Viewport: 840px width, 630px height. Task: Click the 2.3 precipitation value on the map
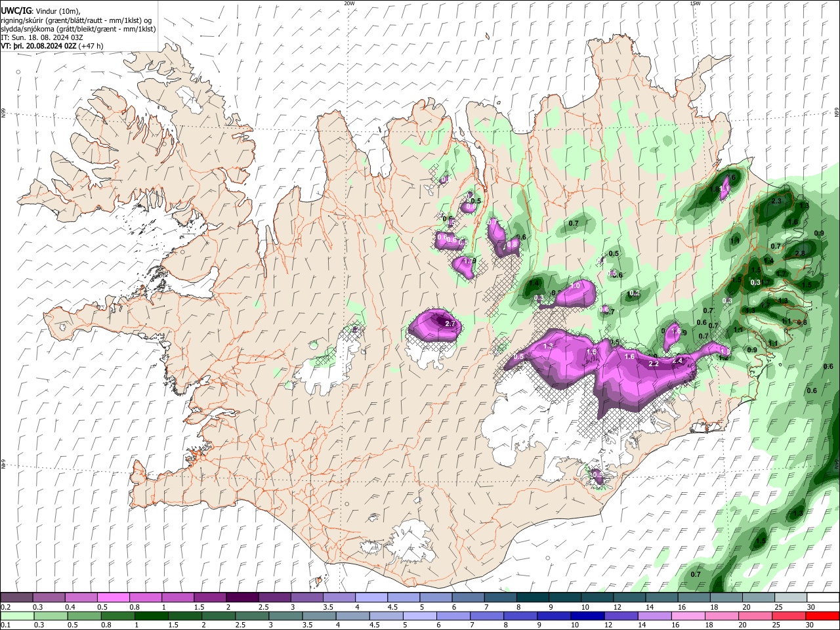click(776, 201)
